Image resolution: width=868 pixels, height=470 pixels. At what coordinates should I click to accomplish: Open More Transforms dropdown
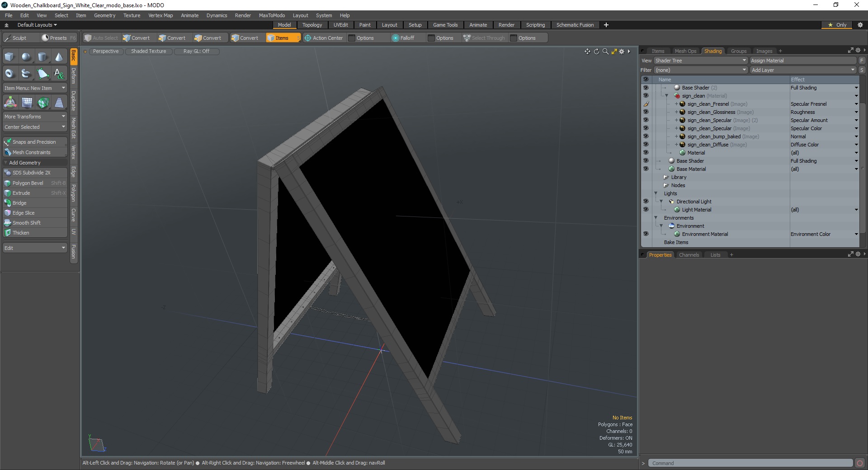tap(35, 117)
